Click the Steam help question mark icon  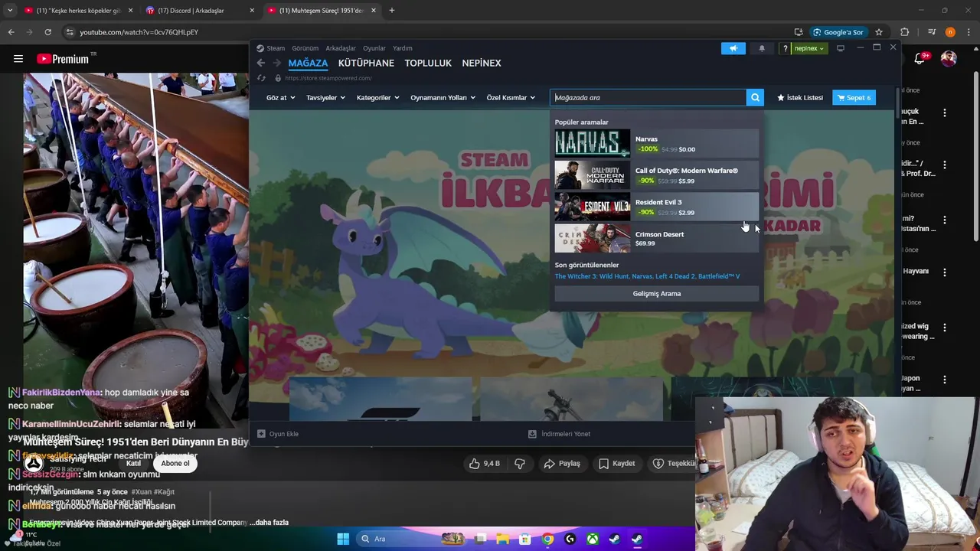(x=785, y=48)
